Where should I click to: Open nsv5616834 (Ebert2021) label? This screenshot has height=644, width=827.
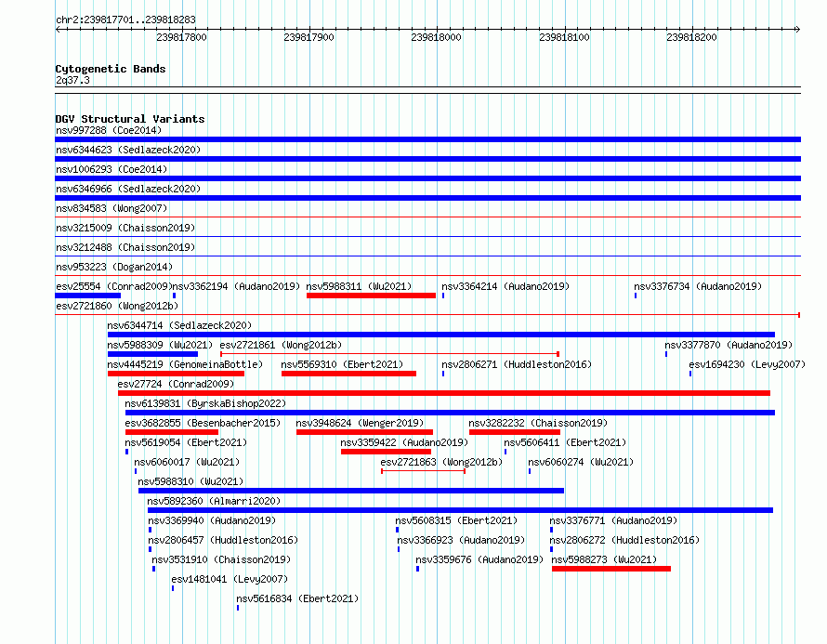coord(297,598)
